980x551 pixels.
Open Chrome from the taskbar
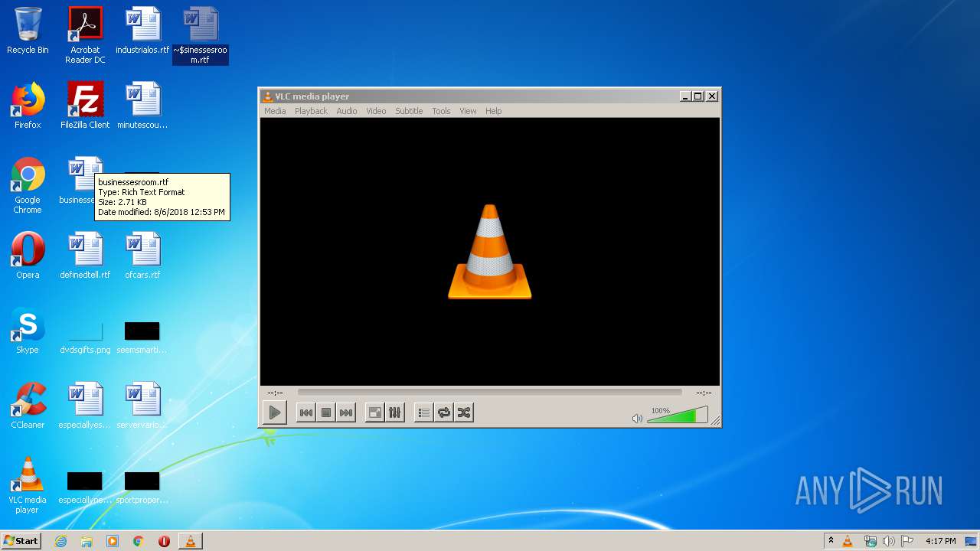[x=139, y=541]
